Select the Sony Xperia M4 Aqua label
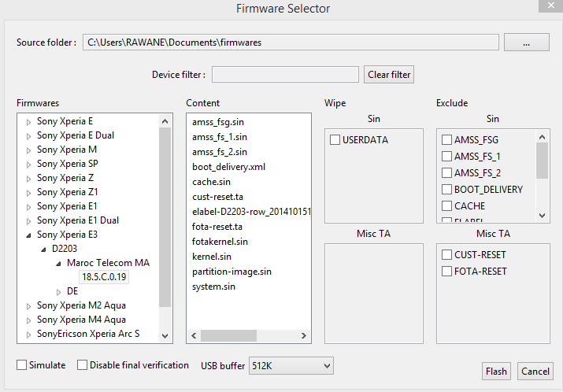This screenshot has width=563, height=392. [81, 320]
